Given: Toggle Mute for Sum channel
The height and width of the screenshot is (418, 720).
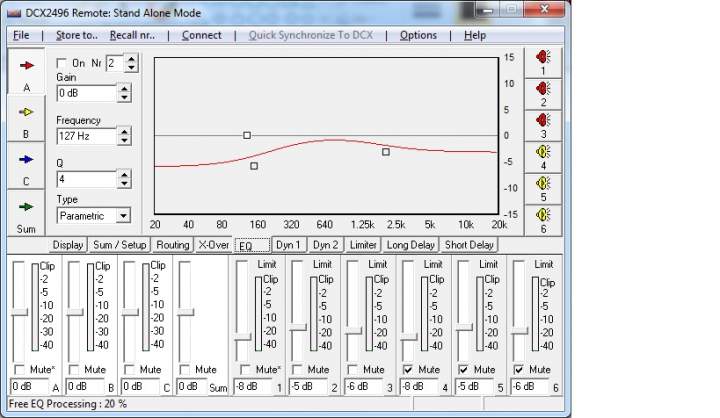Looking at the screenshot, I should [184, 369].
